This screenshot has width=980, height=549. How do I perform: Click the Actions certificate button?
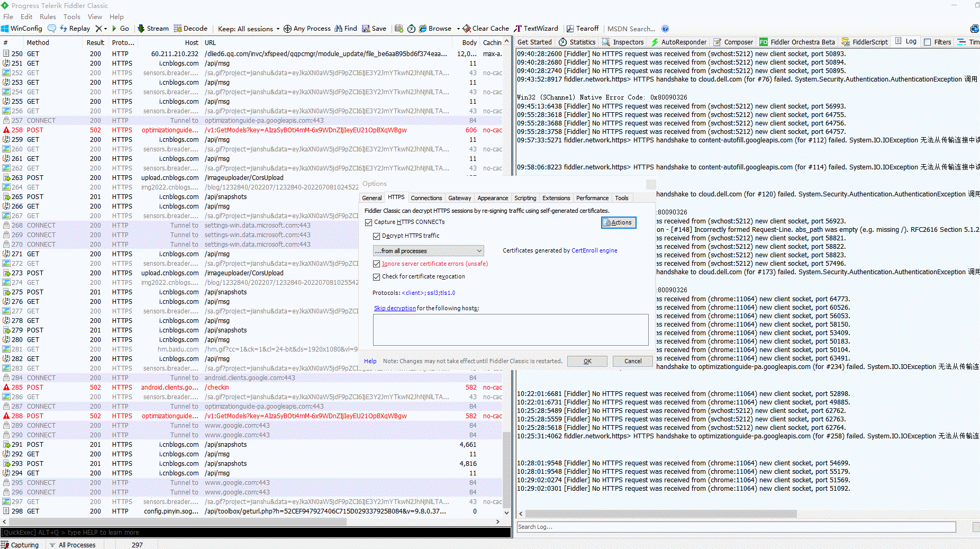(x=619, y=222)
